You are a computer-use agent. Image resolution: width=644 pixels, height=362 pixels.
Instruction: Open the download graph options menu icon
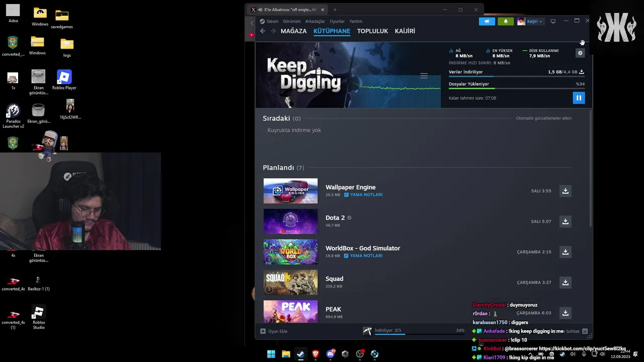point(424,76)
